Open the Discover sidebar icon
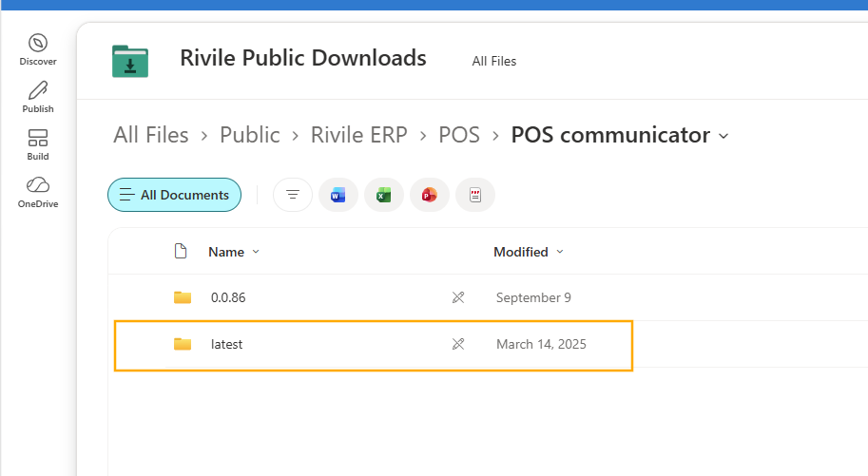Screen dimensions: 868x476 [38, 49]
